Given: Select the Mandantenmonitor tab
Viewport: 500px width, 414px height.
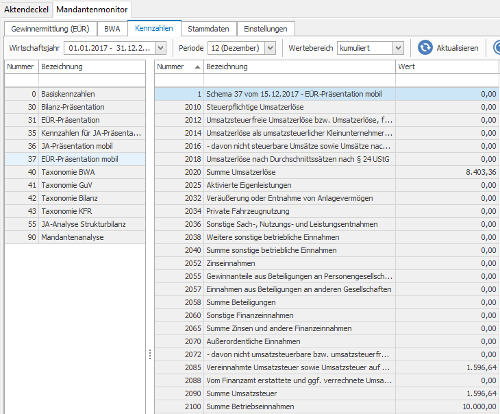Looking at the screenshot, I should (92, 9).
